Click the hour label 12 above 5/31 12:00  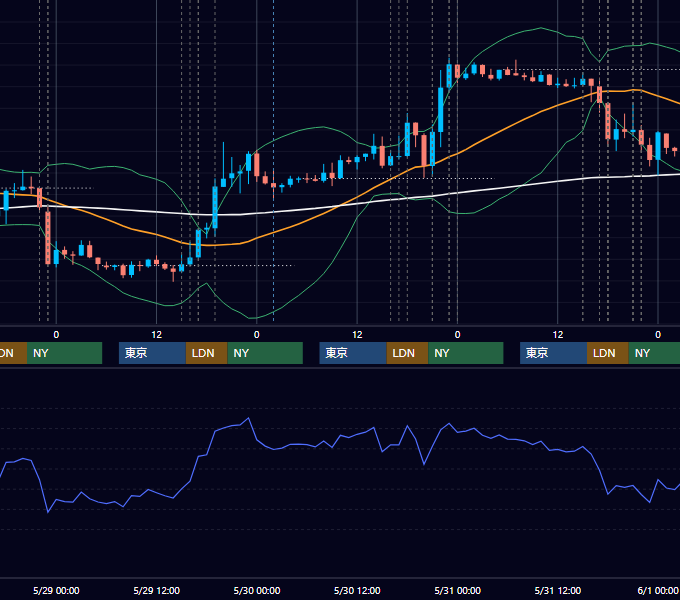point(558,335)
